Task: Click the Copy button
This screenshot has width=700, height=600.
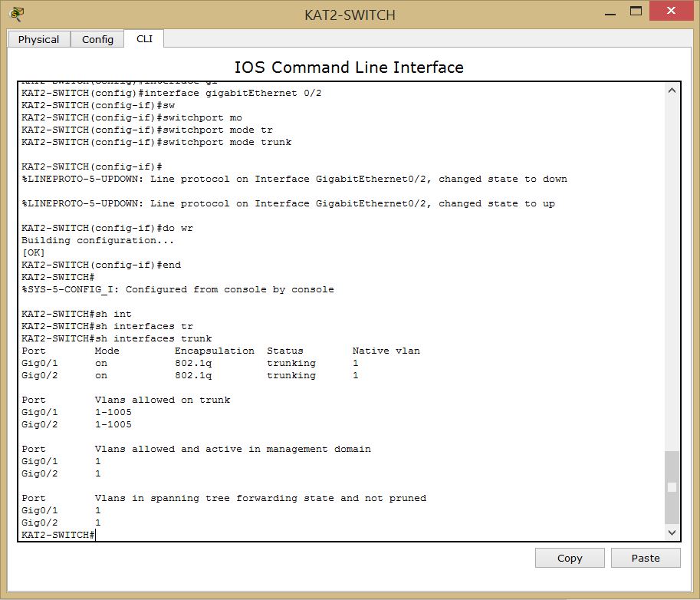Action: (570, 558)
